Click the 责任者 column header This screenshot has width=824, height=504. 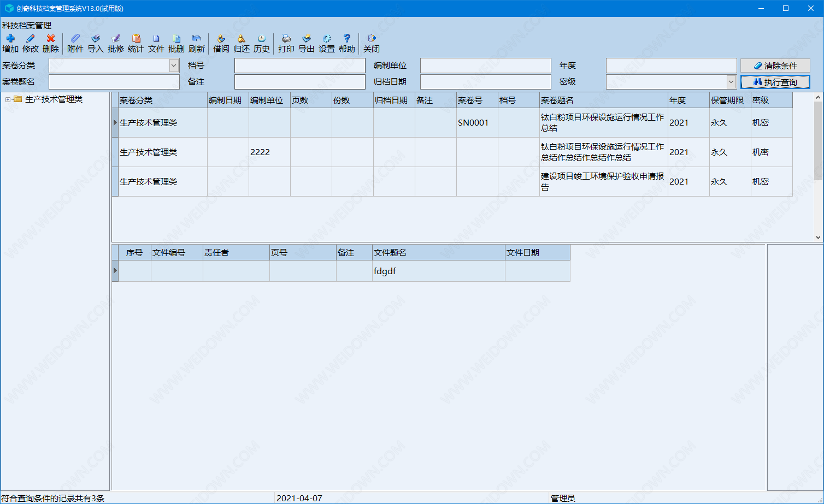(237, 253)
